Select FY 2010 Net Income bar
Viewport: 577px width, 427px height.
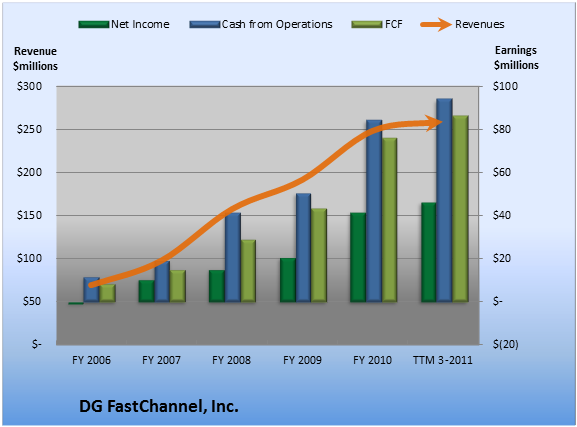pyautogui.click(x=358, y=258)
